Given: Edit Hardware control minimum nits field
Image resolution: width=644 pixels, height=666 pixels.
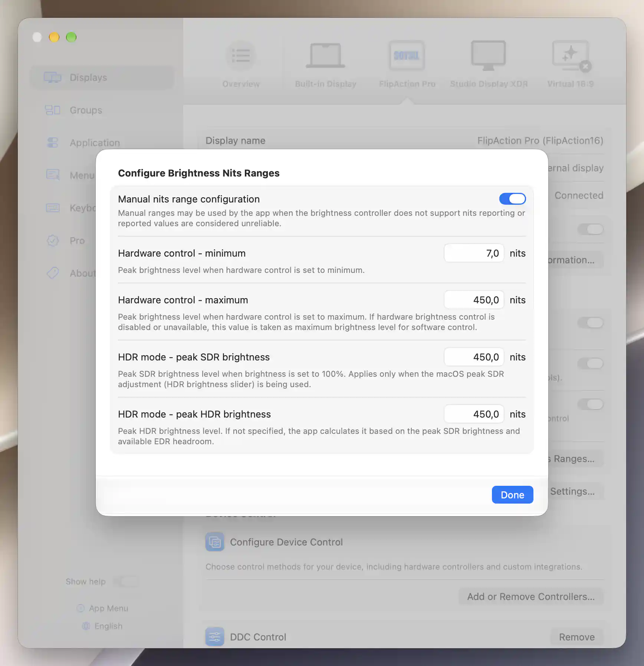Looking at the screenshot, I should point(474,253).
